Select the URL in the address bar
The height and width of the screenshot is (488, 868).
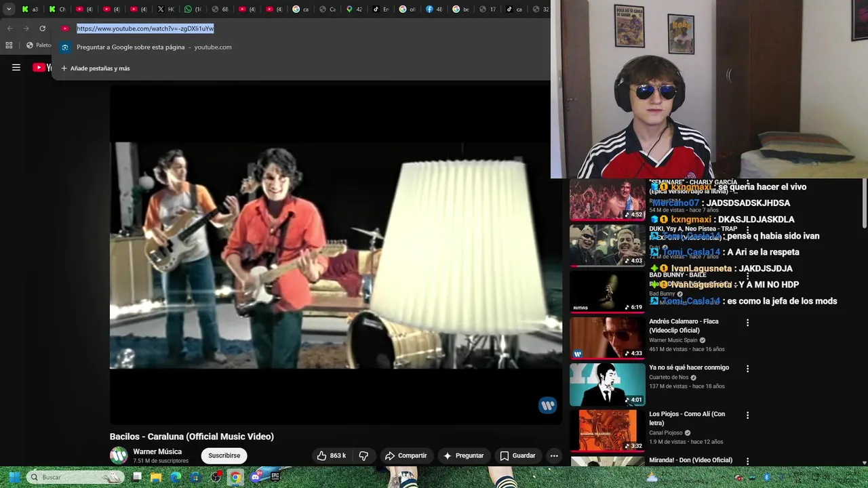tap(145, 28)
